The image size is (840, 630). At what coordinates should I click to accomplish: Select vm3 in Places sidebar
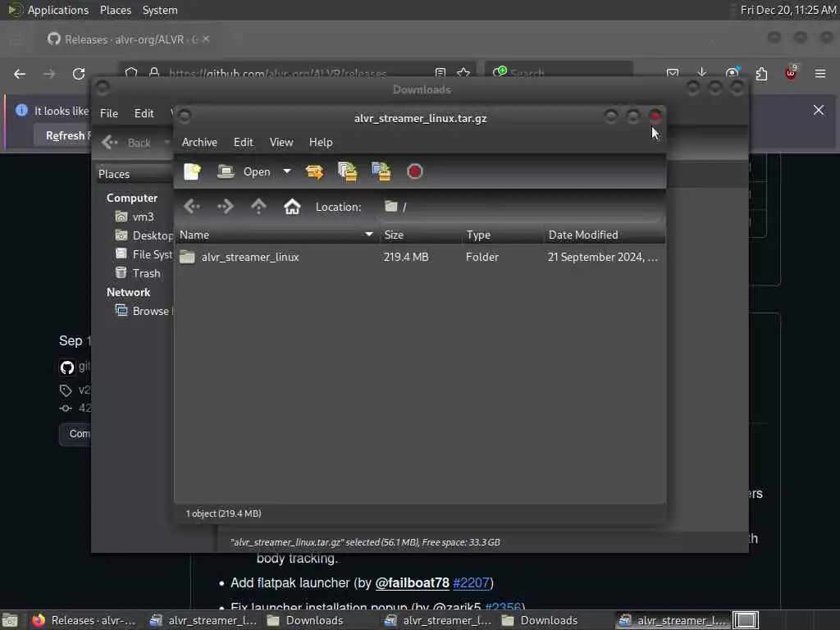pos(134,217)
